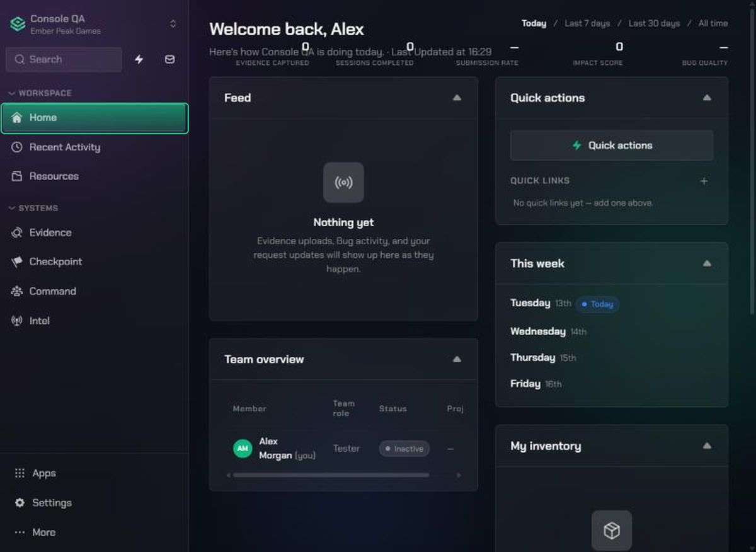756x552 pixels.
Task: Open Resources page
Action: click(x=94, y=176)
